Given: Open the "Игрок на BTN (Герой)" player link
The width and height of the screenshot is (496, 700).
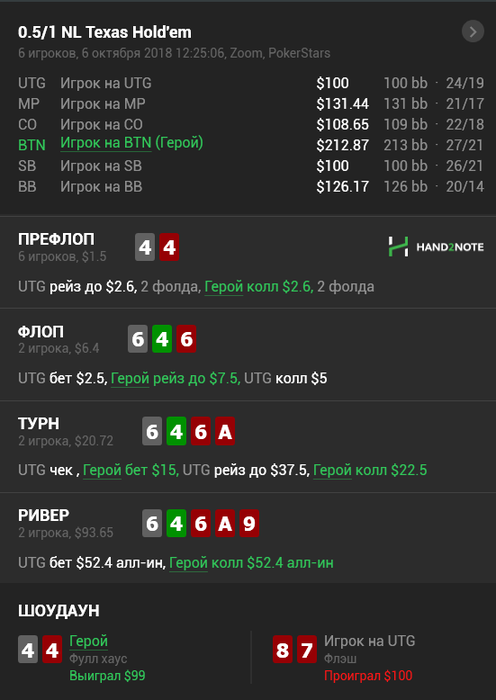Looking at the screenshot, I should (132, 143).
